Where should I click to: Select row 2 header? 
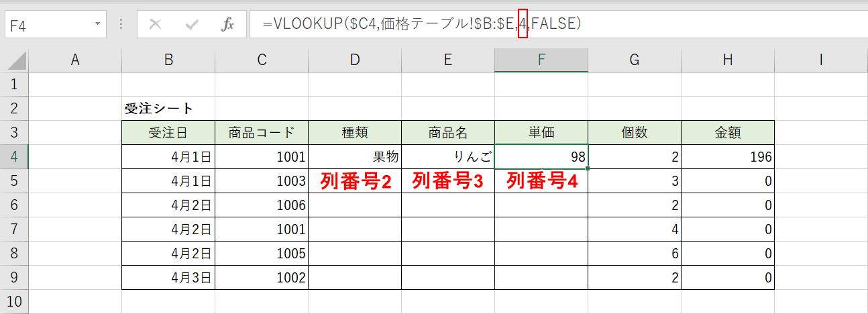(x=14, y=108)
